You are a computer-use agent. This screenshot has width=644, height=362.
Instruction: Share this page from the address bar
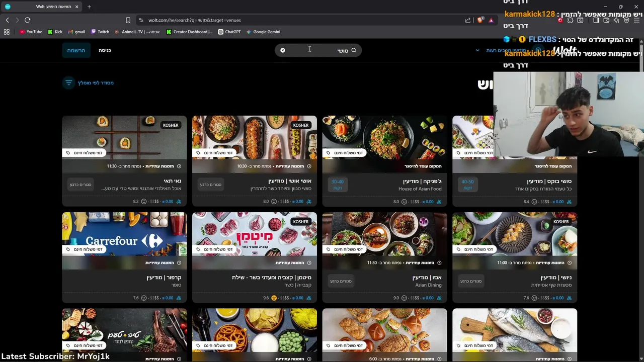coord(468,20)
